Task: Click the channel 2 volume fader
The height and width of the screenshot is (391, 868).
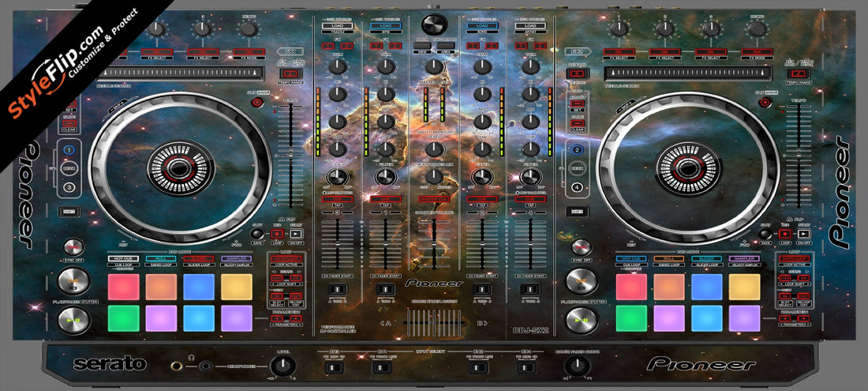Action: pyautogui.click(x=482, y=244)
